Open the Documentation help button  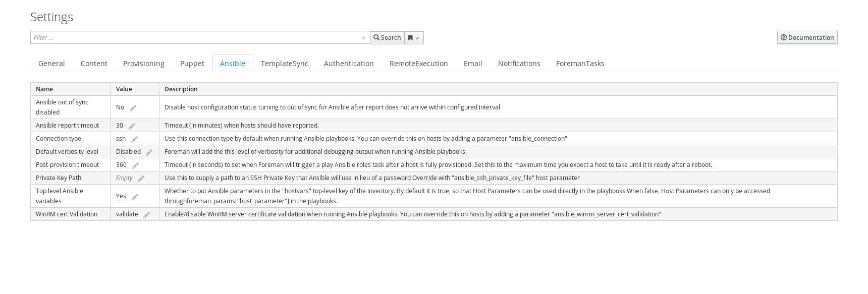point(807,37)
